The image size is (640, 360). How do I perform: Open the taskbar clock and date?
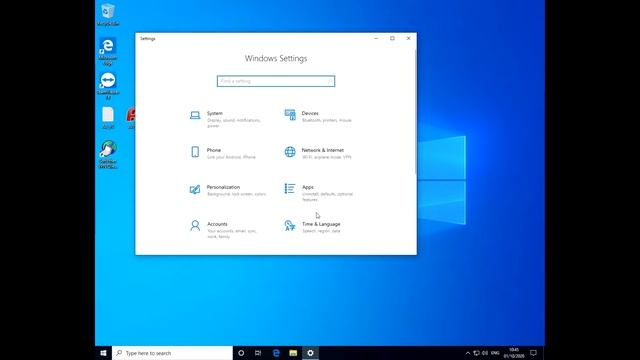pos(514,353)
